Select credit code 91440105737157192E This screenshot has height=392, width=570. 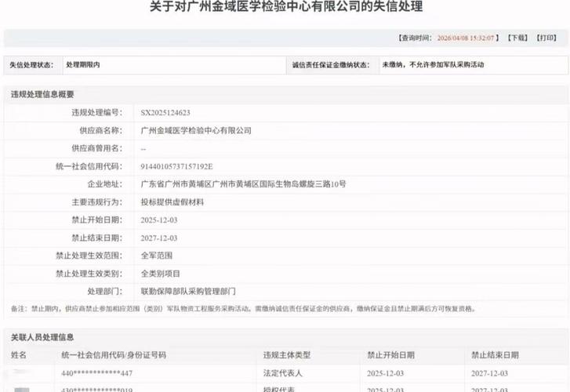pos(176,166)
